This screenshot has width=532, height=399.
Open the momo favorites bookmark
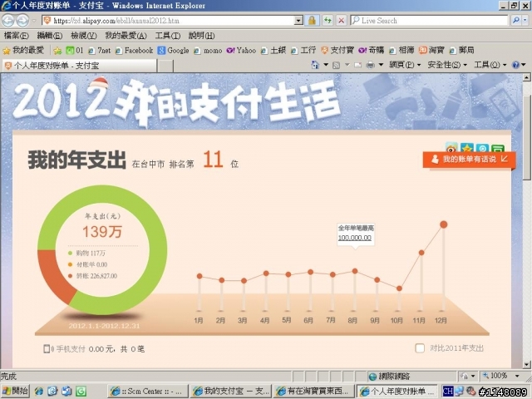208,51
